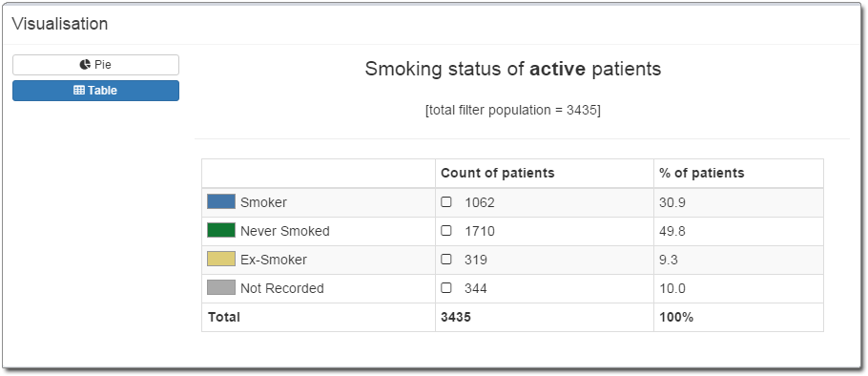
Task: Click the Visualisation panel heading
Action: pos(60,24)
